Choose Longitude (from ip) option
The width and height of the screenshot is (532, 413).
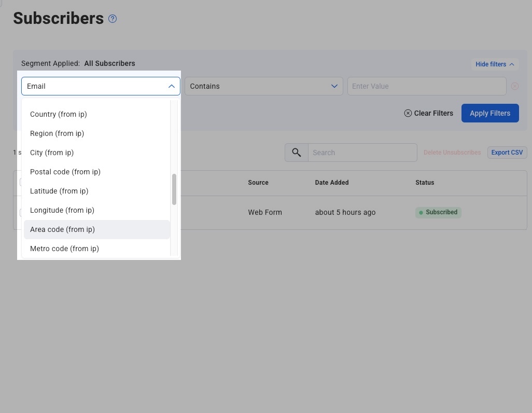pyautogui.click(x=62, y=210)
